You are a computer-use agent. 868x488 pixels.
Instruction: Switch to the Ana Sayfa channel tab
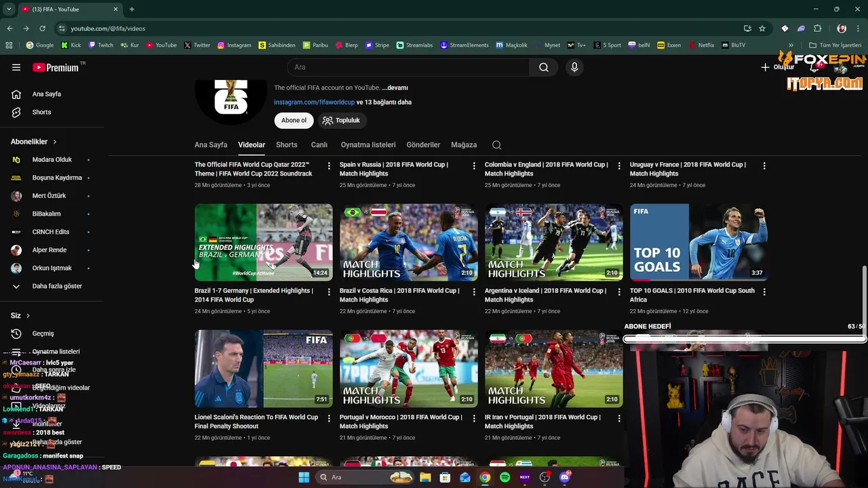tap(211, 145)
